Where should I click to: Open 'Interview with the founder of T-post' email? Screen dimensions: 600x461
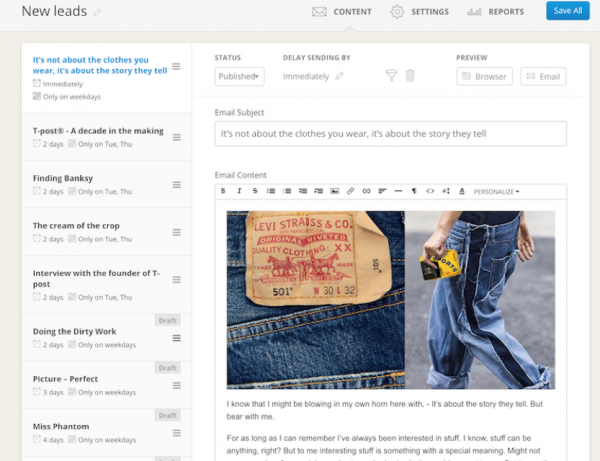pos(106,285)
